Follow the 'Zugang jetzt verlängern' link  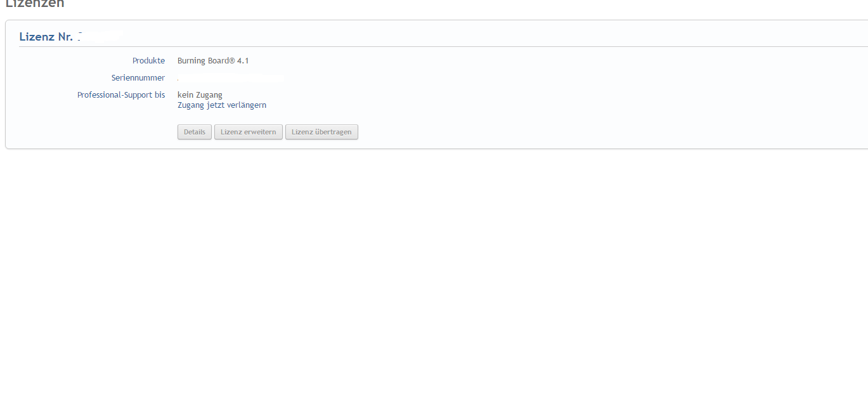[221, 105]
